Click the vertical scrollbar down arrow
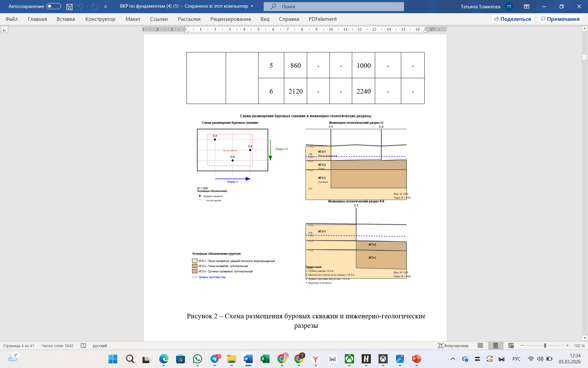 point(585,338)
